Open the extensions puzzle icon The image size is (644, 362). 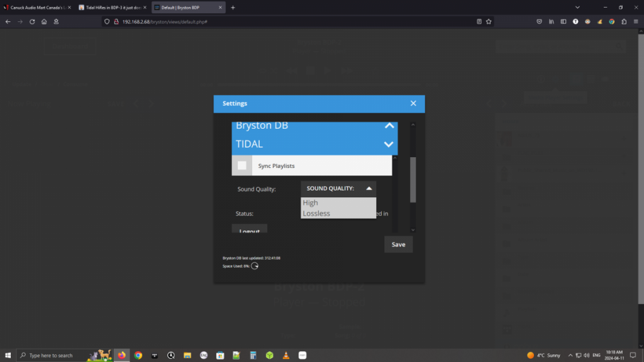pos(624,22)
